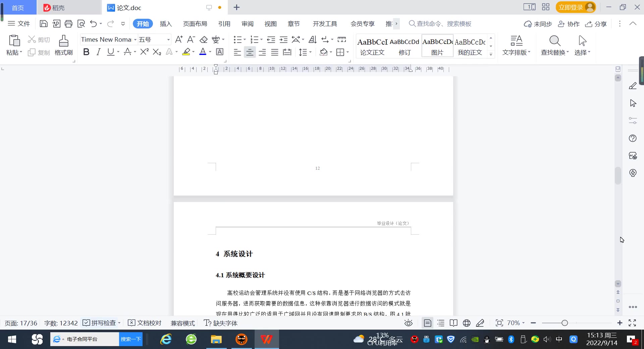644x349 pixels.
Task: Switch to web layout globe icon
Action: (467, 323)
